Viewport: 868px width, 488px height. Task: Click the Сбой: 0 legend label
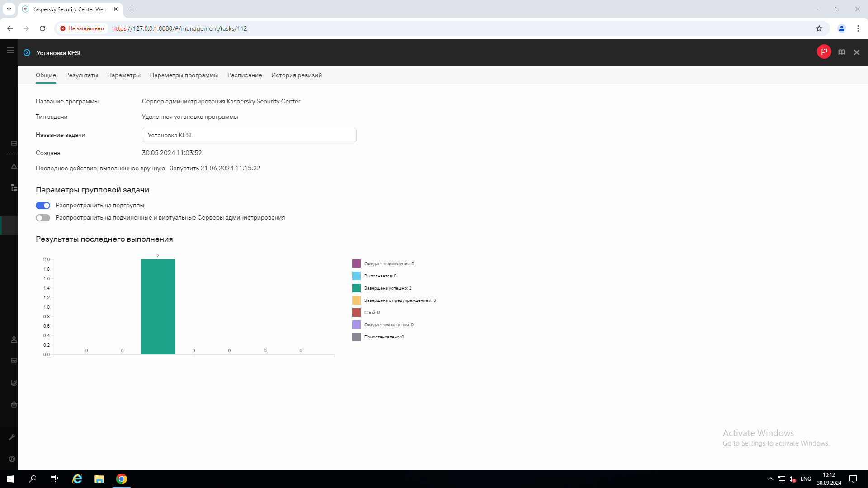point(372,313)
